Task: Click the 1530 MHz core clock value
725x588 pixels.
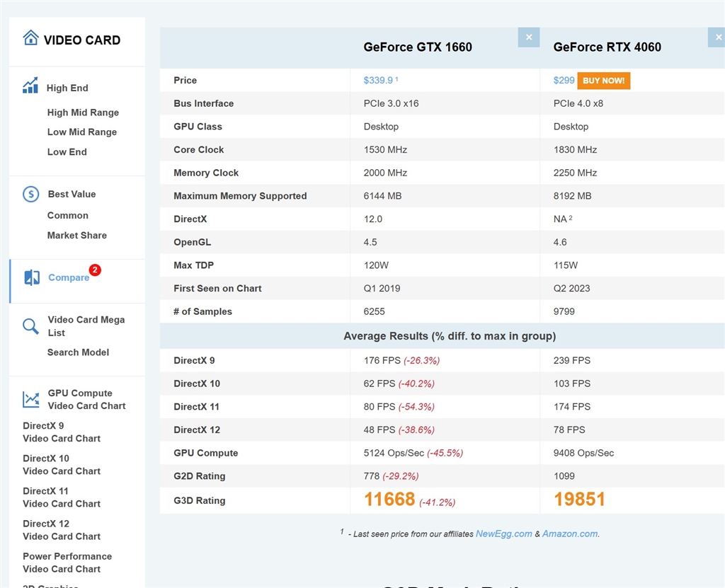Action: [385, 150]
